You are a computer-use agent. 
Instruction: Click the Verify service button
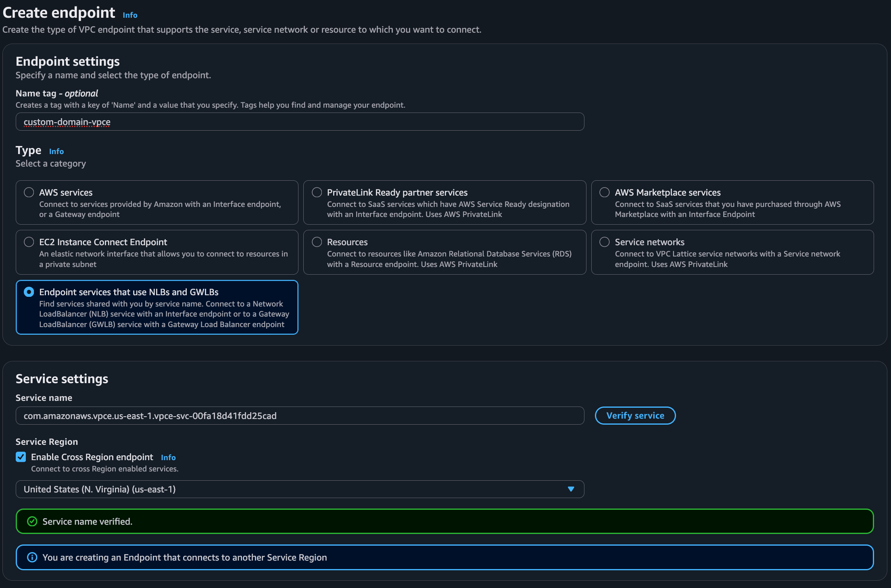[x=635, y=415]
